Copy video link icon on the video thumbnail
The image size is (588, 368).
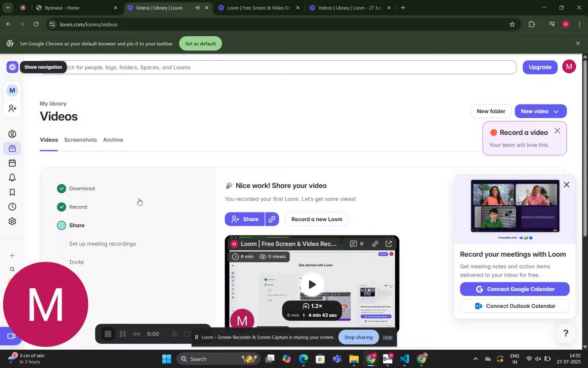click(375, 244)
